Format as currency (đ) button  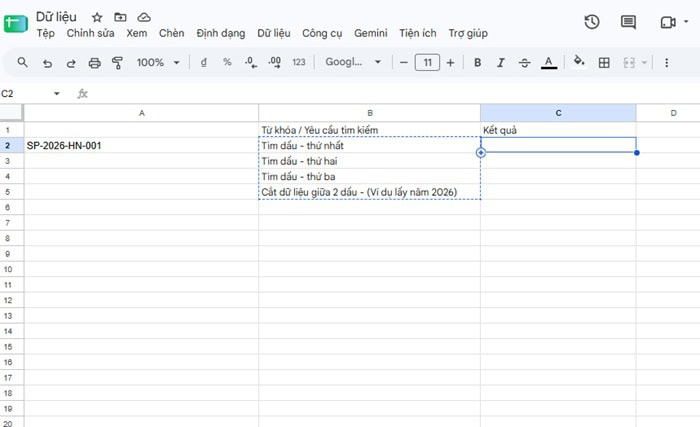click(x=204, y=63)
